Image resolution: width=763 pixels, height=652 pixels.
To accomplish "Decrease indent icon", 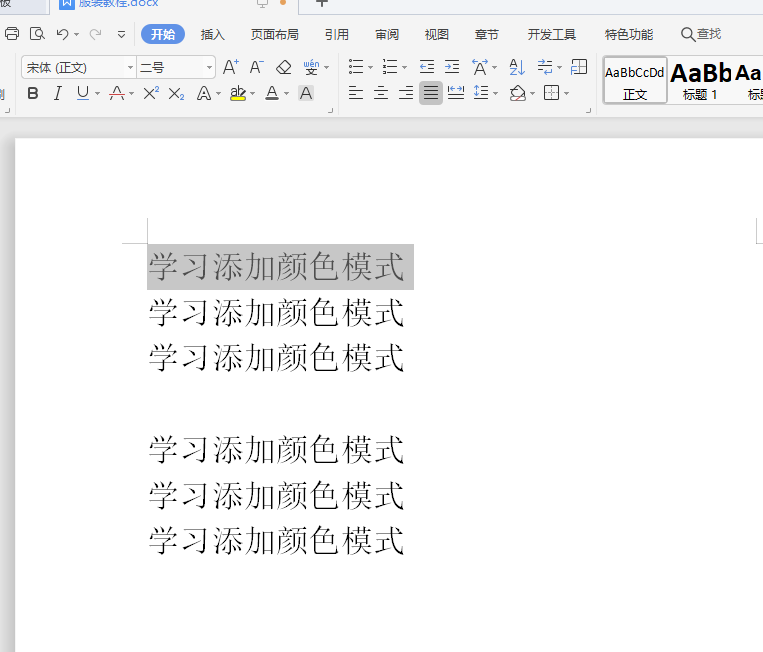I will [427, 67].
